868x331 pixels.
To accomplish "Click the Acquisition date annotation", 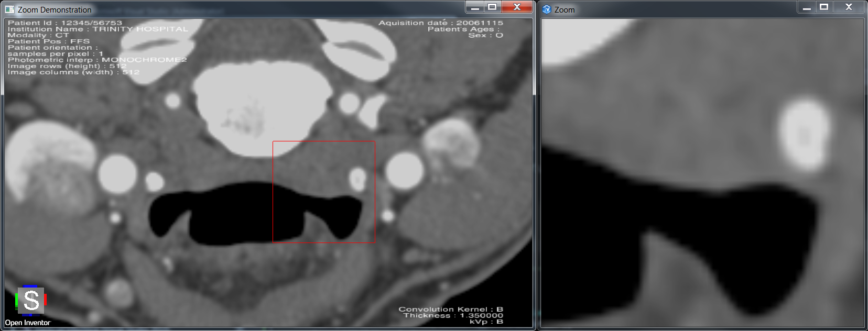I will [440, 23].
